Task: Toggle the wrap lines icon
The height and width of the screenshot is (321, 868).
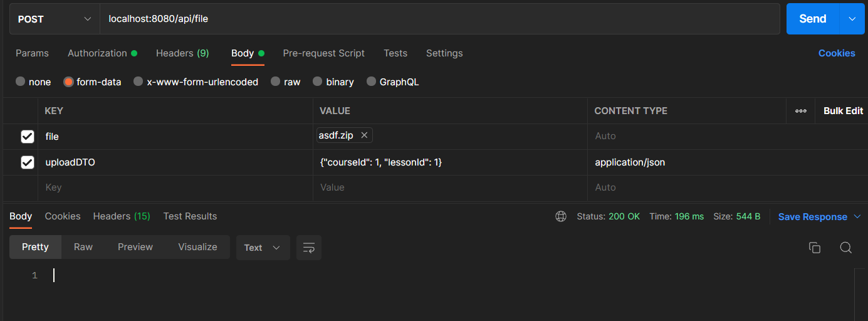Action: point(308,248)
